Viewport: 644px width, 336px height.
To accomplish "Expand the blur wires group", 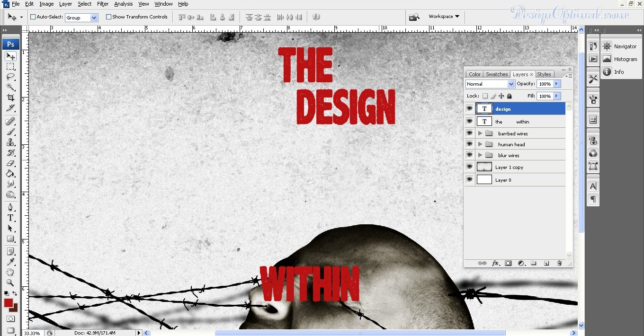I will click(x=480, y=155).
